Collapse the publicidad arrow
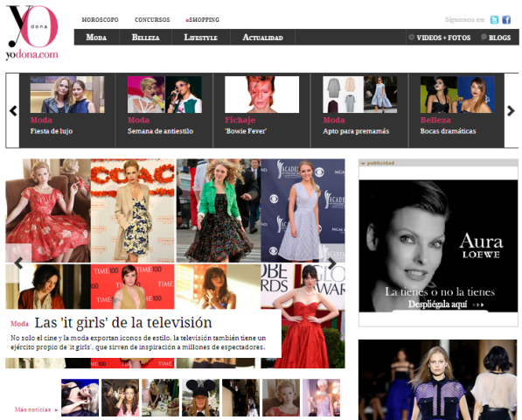 [x=363, y=164]
